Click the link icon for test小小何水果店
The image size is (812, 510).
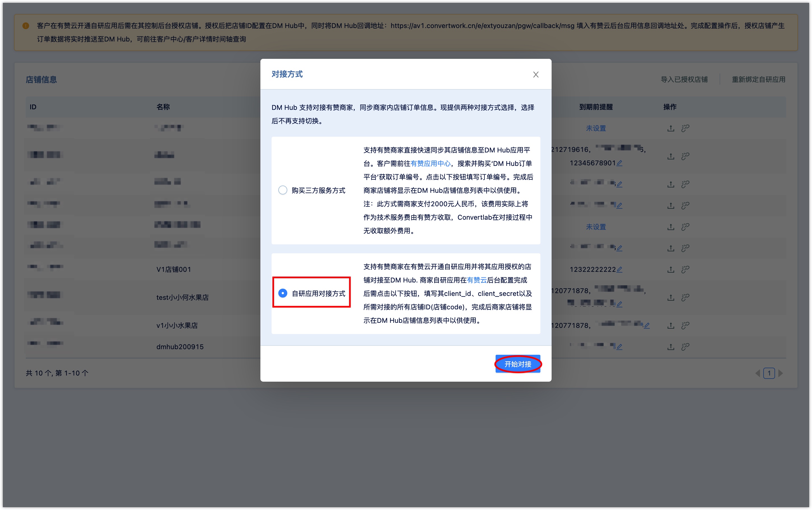coord(685,298)
